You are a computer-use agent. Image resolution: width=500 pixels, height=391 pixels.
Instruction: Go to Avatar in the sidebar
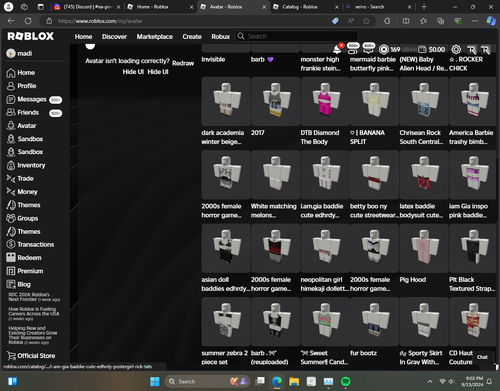pos(21,126)
